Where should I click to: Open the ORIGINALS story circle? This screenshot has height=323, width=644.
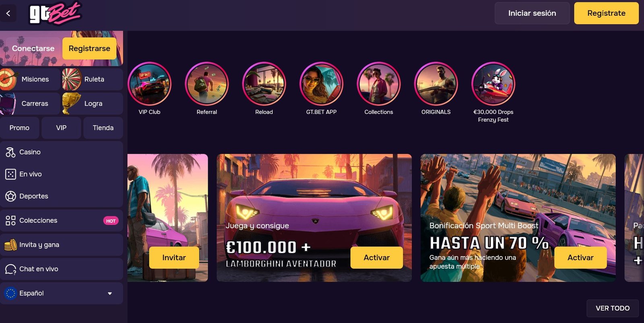pos(436,84)
